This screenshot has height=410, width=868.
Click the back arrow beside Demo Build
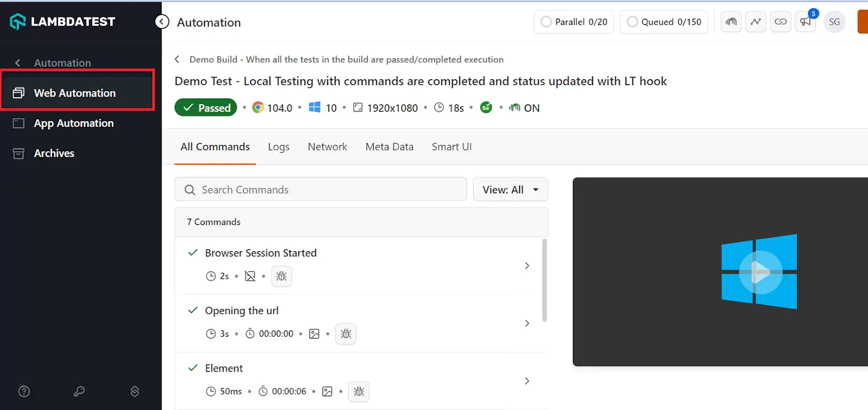(177, 59)
